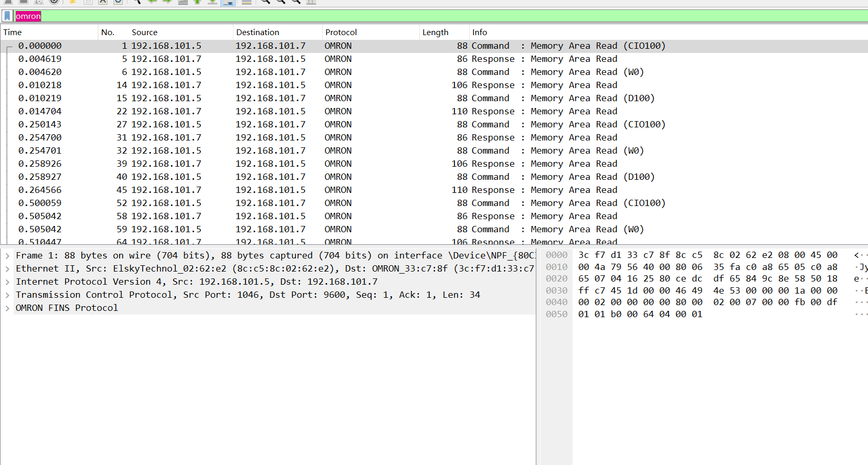868x465 pixels.
Task: Click the Info column header
Action: click(668, 33)
